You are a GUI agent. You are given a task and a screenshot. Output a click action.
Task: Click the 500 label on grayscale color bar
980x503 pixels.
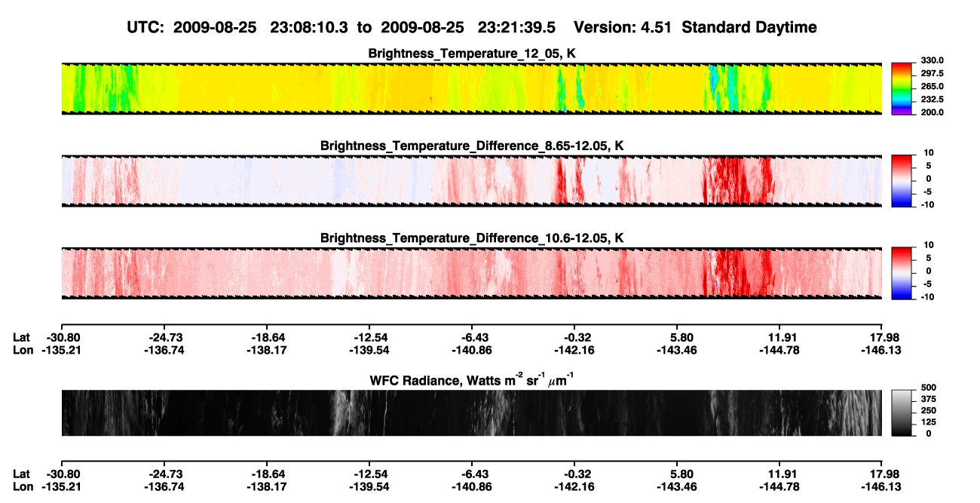pyautogui.click(x=929, y=388)
